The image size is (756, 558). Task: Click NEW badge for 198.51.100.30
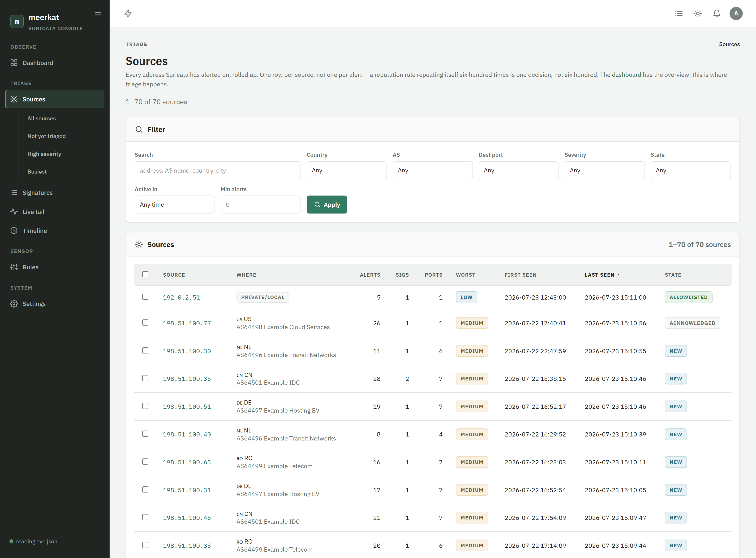[676, 351]
